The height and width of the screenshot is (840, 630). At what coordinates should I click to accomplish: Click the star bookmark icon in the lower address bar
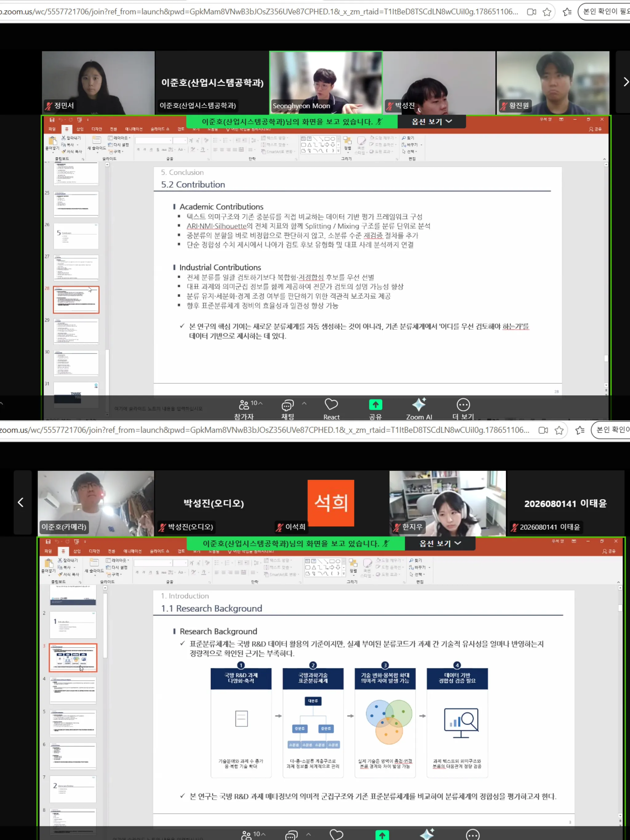click(x=559, y=430)
